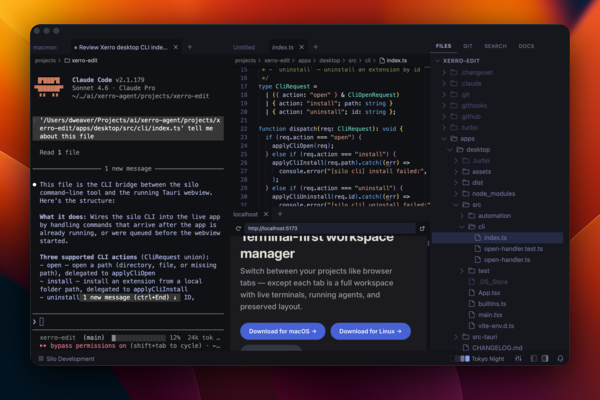Select the localhost browser tab
This screenshot has height=400, width=600.
pyautogui.click(x=245, y=214)
